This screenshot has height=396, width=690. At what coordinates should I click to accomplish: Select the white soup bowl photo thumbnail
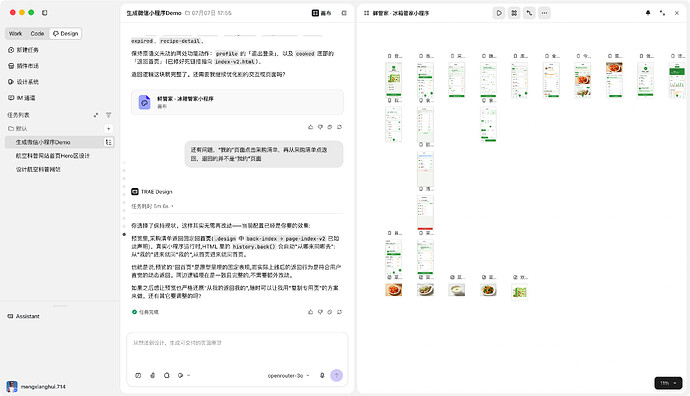(457, 290)
